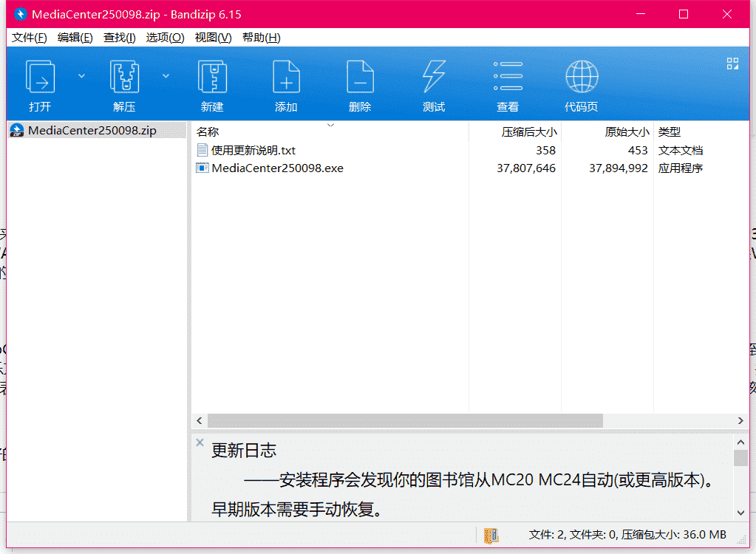Click the 解压 (Extract) toolbar icon

[124, 77]
